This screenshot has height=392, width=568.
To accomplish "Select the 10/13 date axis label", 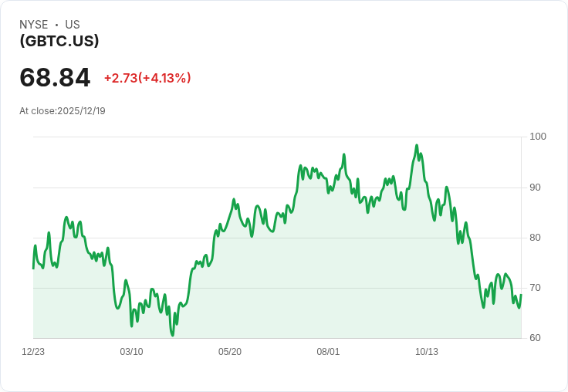I will click(426, 352).
